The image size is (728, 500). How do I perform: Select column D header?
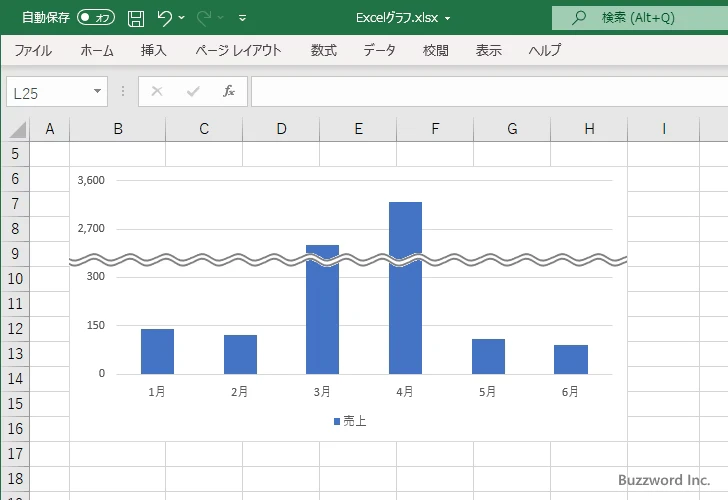[281, 129]
